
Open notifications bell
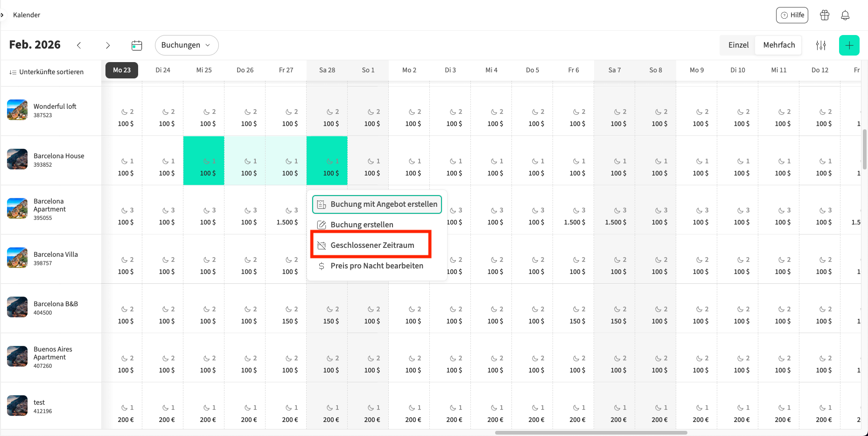click(845, 15)
